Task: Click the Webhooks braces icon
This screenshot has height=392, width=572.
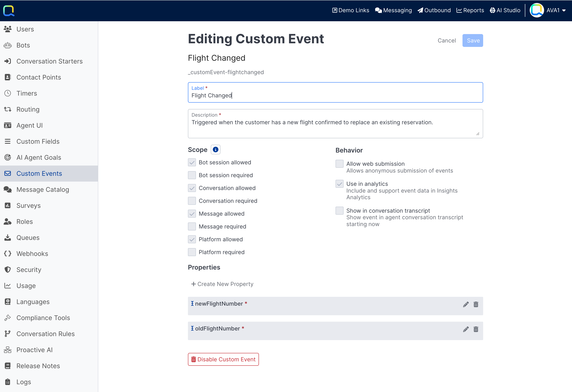Action: 8,254
